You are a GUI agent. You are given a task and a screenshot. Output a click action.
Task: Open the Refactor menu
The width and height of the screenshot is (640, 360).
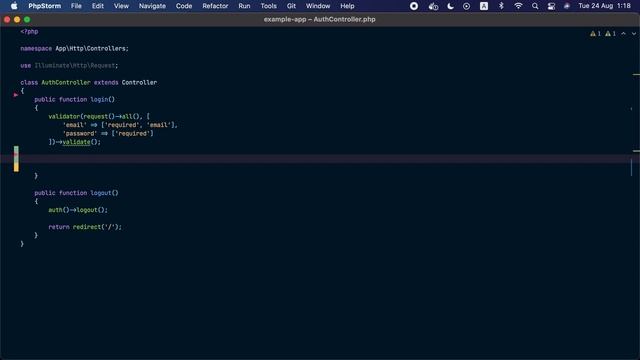click(215, 6)
